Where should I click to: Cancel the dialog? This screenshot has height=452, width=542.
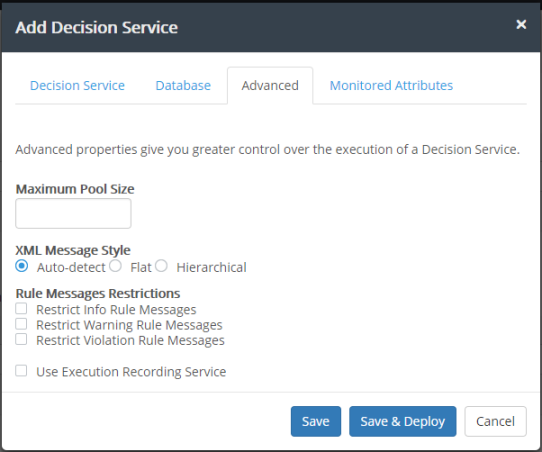coord(495,421)
